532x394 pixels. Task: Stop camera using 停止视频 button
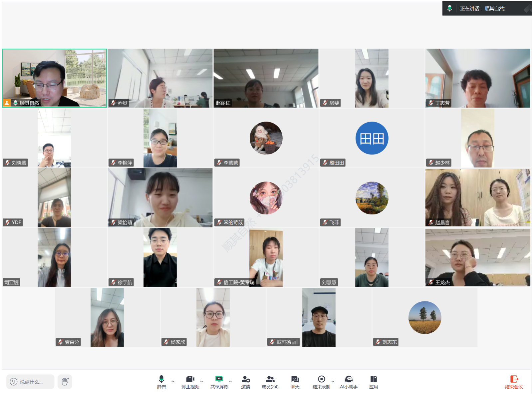click(190, 382)
